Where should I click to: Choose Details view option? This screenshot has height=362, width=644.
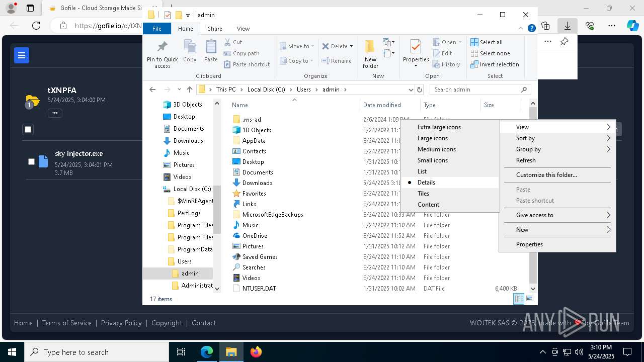pos(450,183)
